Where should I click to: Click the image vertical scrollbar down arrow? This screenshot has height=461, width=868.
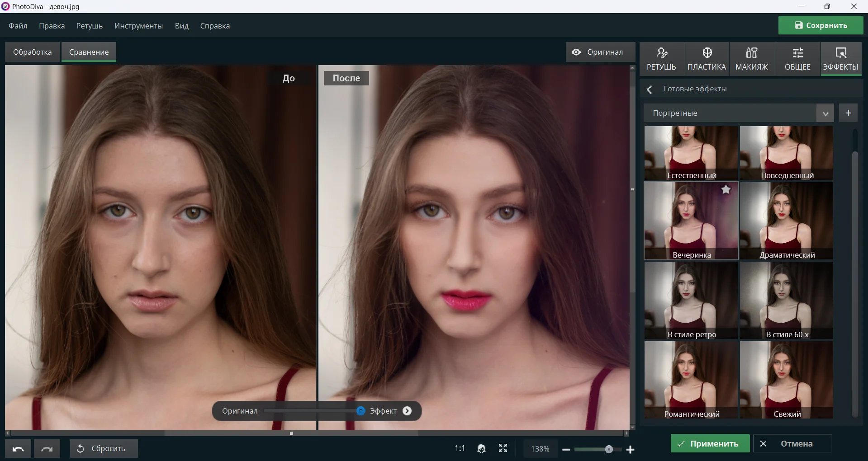coord(632,427)
